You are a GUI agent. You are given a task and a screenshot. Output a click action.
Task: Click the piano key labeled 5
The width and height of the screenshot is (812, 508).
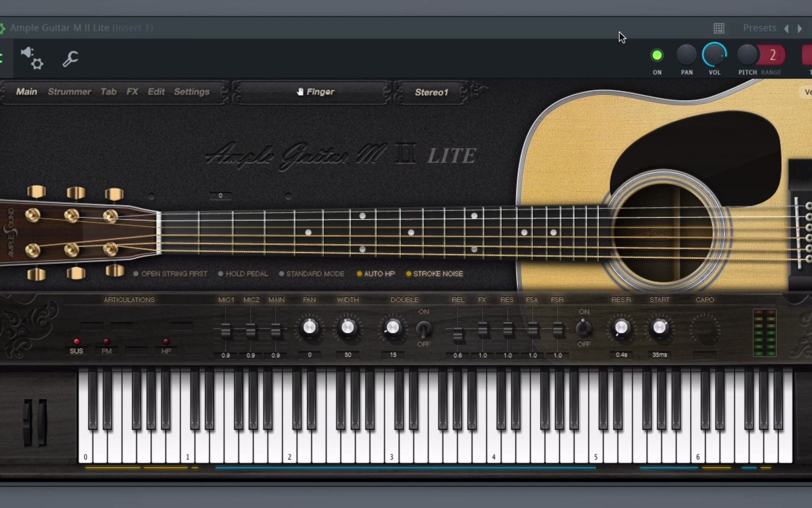coord(596,446)
